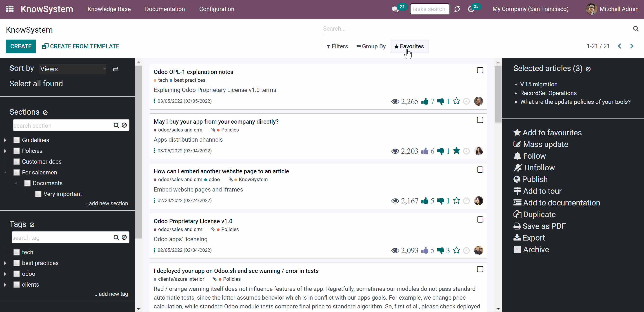Check the Guidelines section checkbox
Viewport: 644px width, 312px height.
(16, 140)
